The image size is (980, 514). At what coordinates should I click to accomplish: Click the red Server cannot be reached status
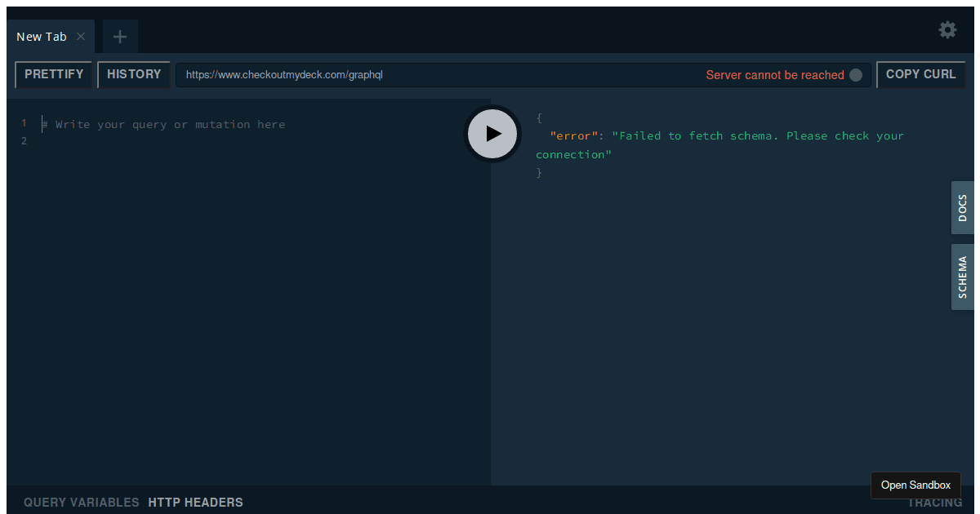(x=774, y=74)
